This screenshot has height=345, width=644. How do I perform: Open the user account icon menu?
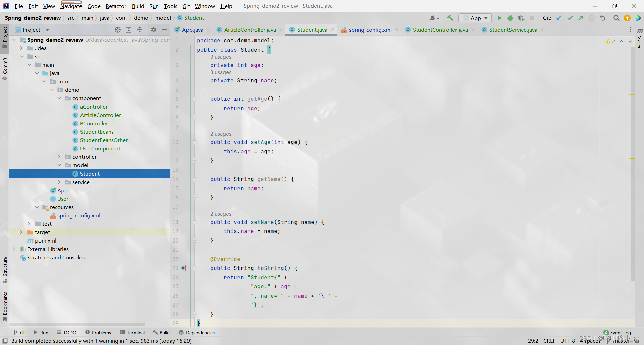[x=434, y=18]
